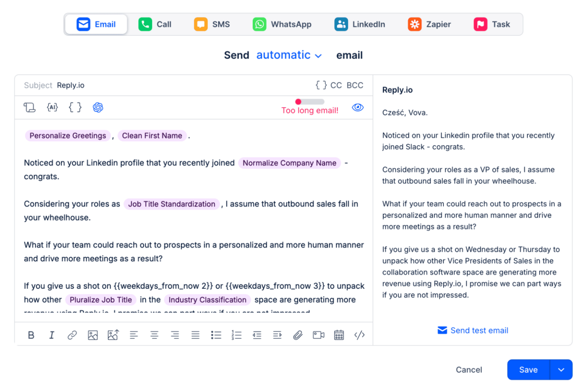The width and height of the screenshot is (588, 387).
Task: Open the HTML source code view
Action: click(359, 335)
